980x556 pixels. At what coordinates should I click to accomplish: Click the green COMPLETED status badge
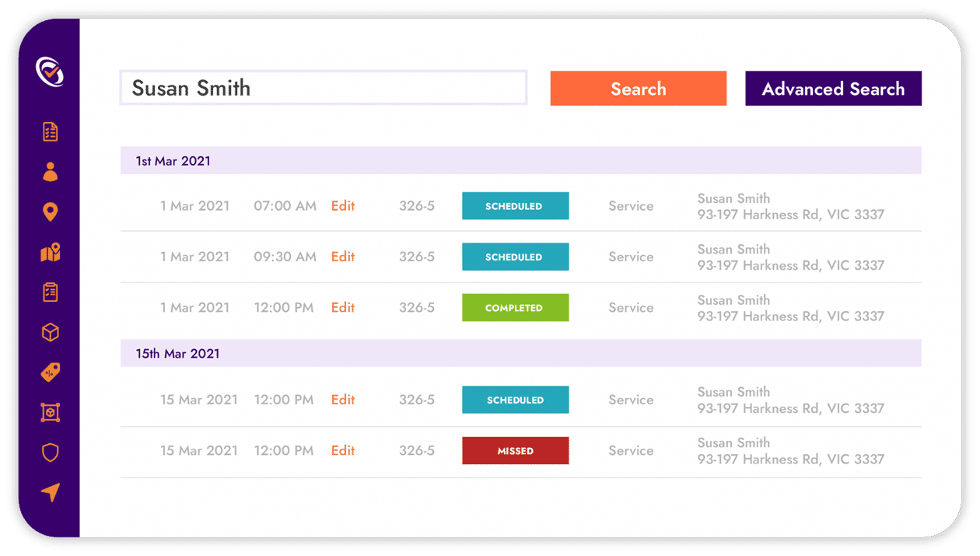pyautogui.click(x=515, y=307)
